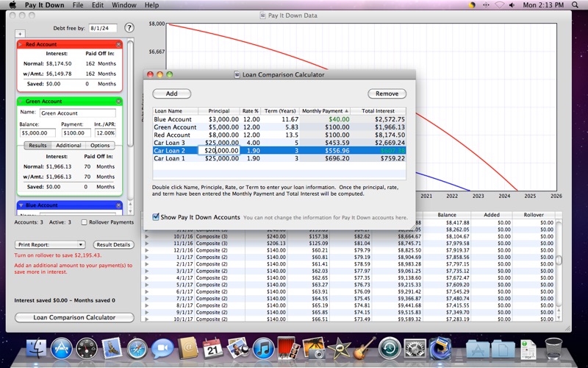
Task: Open Spotlight search in menu bar
Action: (x=575, y=5)
